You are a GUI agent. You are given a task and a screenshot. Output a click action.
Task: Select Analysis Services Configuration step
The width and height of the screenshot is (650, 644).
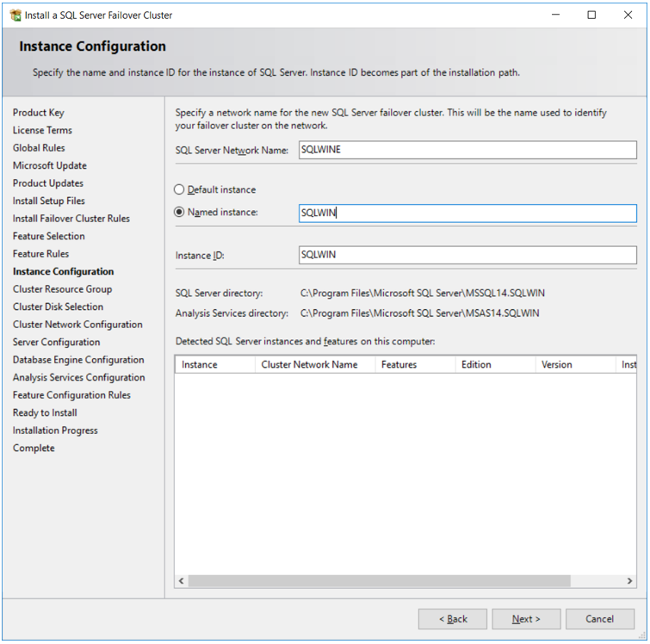pyautogui.click(x=78, y=377)
